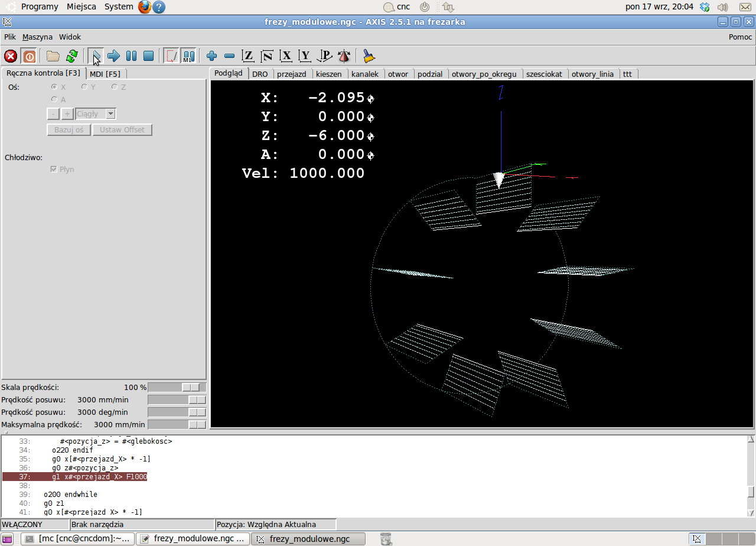The width and height of the screenshot is (756, 546).
Task: Open a G-code file with folder icon
Action: 53,56
